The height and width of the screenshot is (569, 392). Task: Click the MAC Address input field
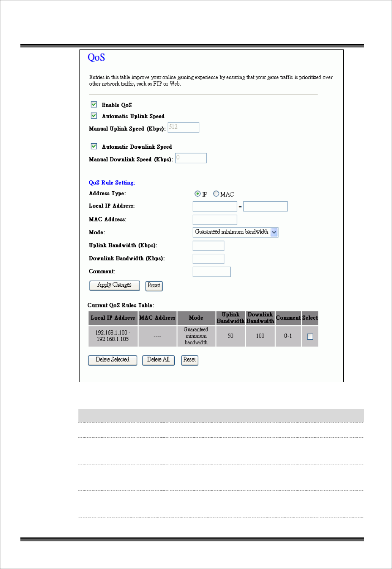[215, 220]
